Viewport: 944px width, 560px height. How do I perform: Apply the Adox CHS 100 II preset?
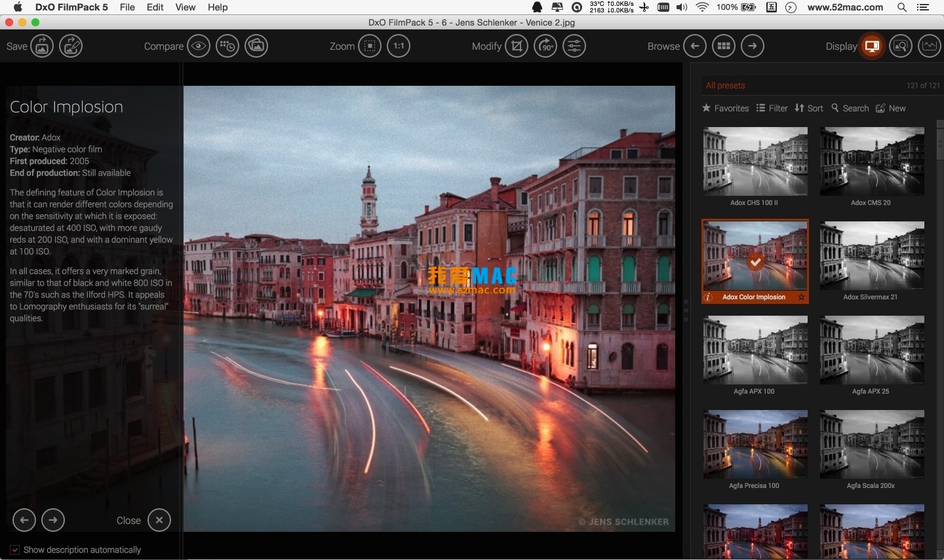click(x=755, y=161)
